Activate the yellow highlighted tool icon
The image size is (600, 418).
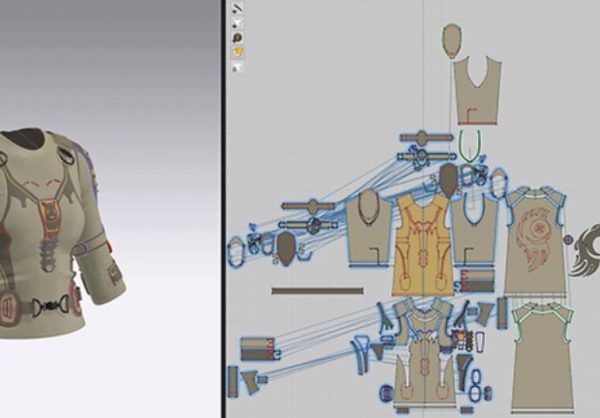point(239,51)
